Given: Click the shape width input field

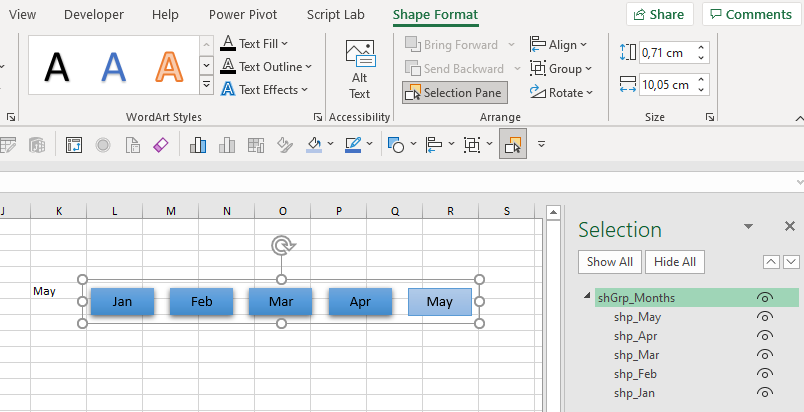Looking at the screenshot, I should tap(666, 85).
